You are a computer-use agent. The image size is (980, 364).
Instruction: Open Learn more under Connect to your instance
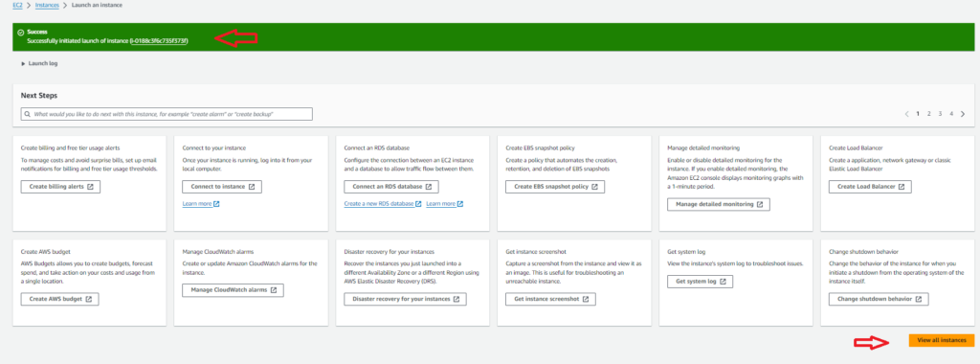201,204
